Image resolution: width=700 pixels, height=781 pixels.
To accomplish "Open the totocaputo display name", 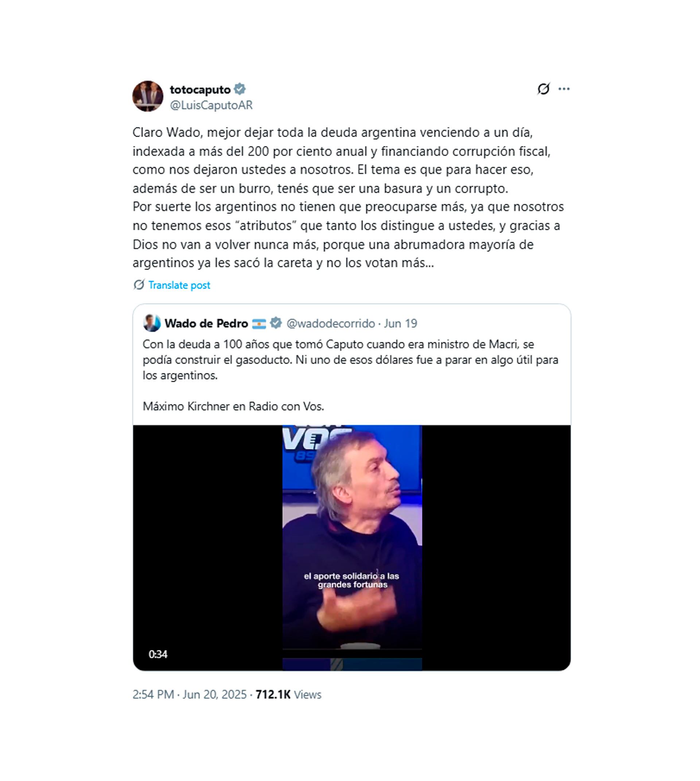I will tap(201, 89).
